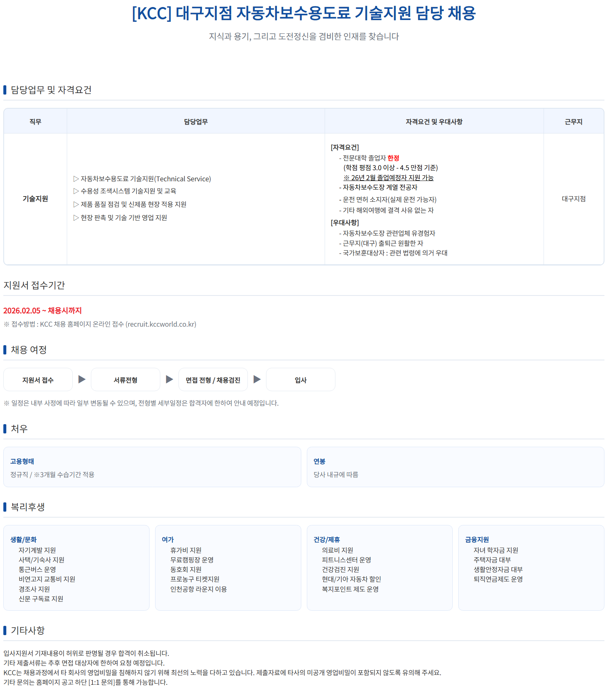This screenshot has height=700, width=610.
Task: Select the 면접 전형 / 채용검진 step box
Action: (x=213, y=380)
